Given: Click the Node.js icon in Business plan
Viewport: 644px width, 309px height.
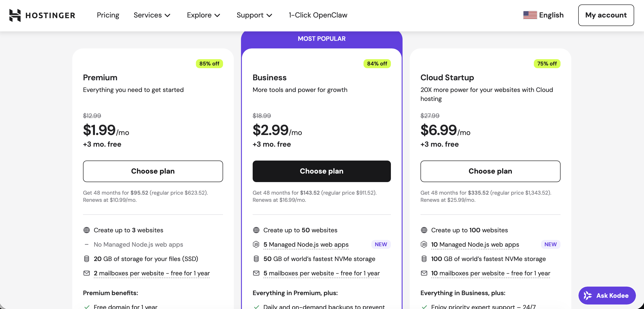Looking at the screenshot, I should (x=256, y=244).
